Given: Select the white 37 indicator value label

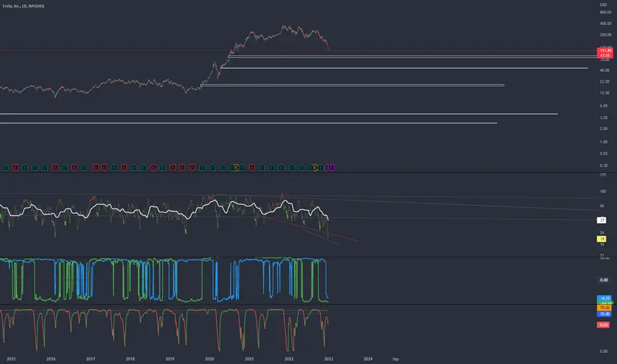Looking at the screenshot, I should (x=602, y=220).
